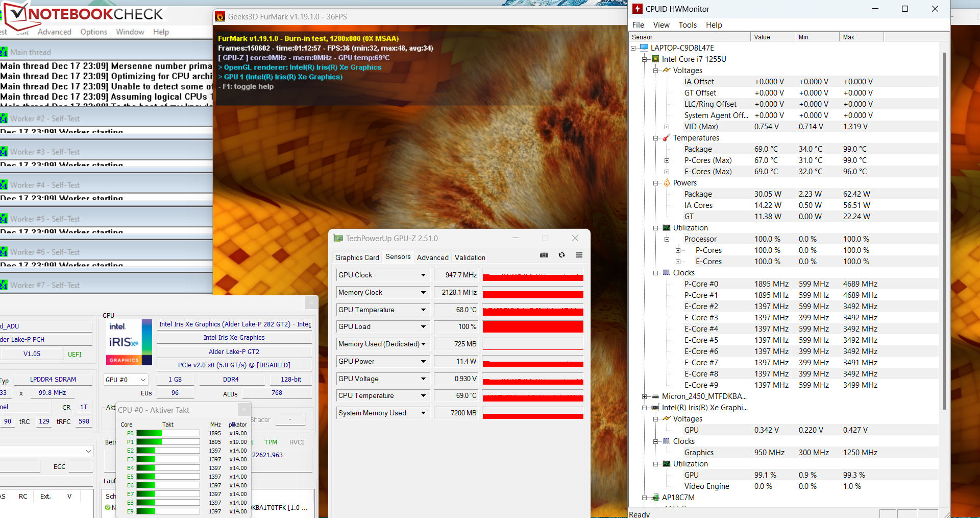The height and width of the screenshot is (518, 980).
Task: Open the Memory Used (Dedicated) dropdown
Action: [x=423, y=344]
